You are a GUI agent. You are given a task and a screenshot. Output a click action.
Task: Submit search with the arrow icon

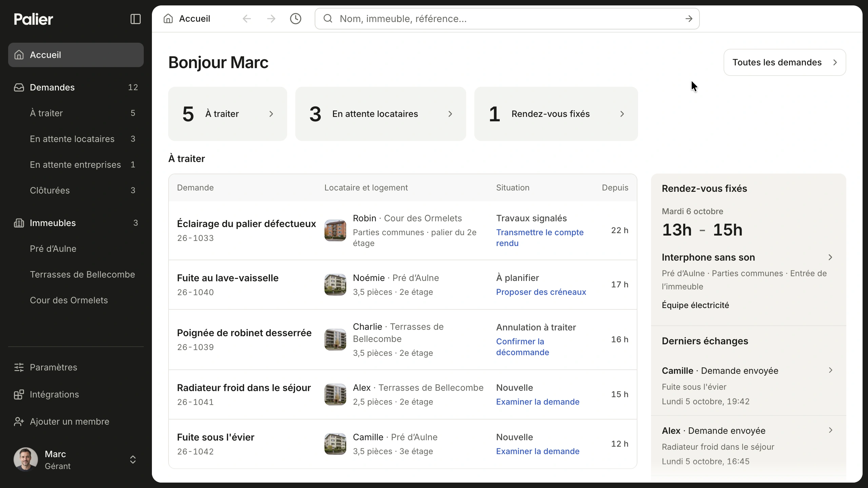click(689, 19)
